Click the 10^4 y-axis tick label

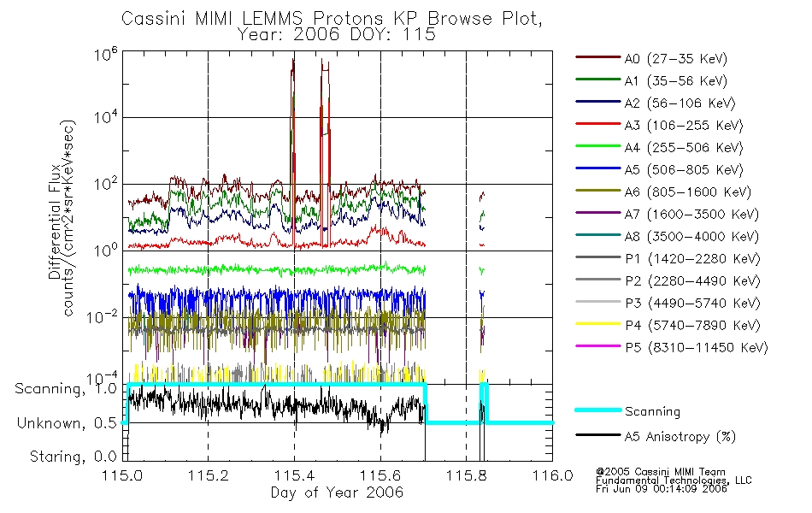click(x=106, y=117)
